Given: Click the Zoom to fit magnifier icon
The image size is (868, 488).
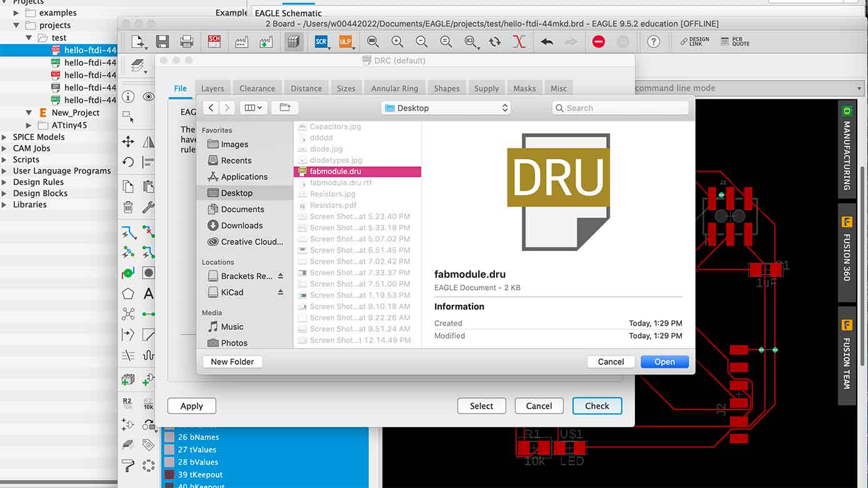Looking at the screenshot, I should pos(373,42).
